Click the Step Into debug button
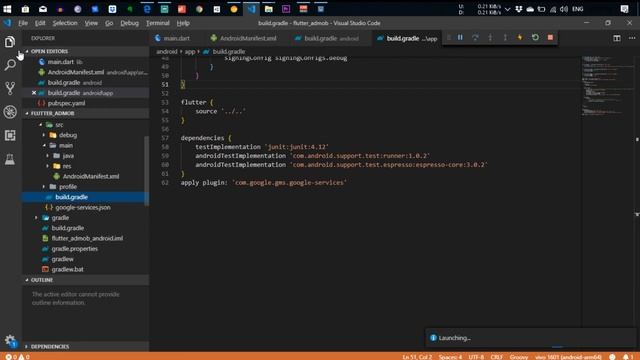 point(490,38)
